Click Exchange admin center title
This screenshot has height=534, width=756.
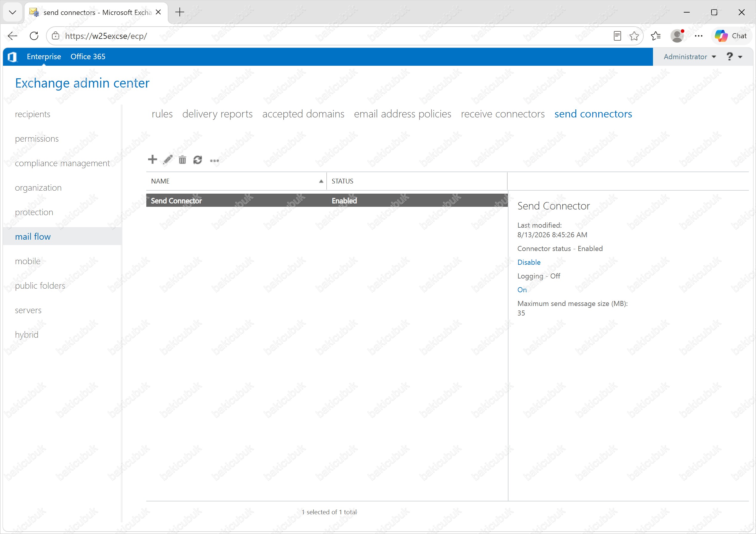(x=82, y=83)
